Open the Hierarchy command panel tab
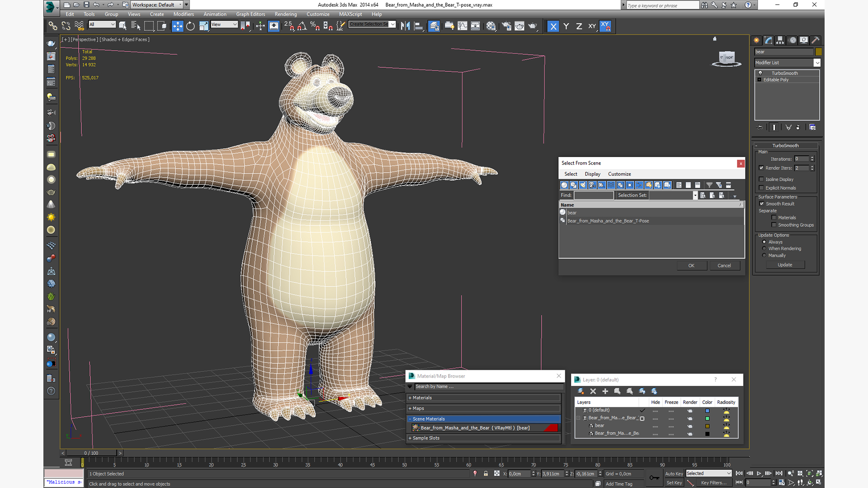This screenshot has height=488, width=868. (x=780, y=40)
